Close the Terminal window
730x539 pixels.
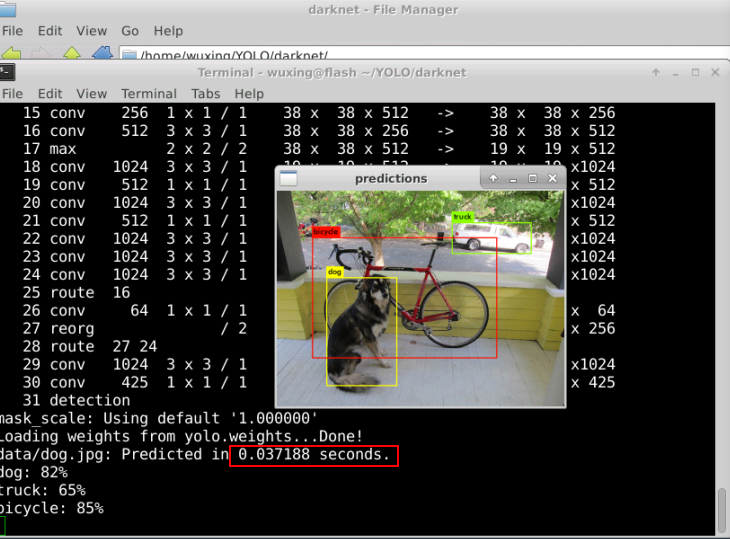pos(715,72)
